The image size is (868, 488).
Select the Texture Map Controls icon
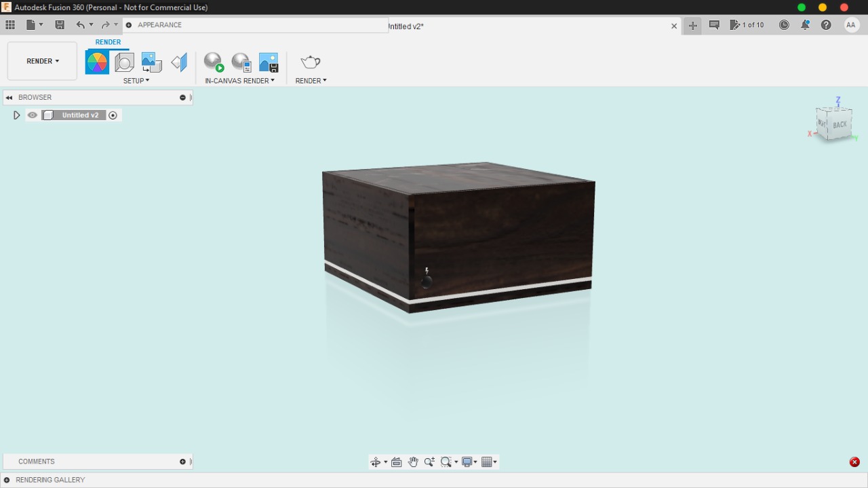click(x=151, y=61)
